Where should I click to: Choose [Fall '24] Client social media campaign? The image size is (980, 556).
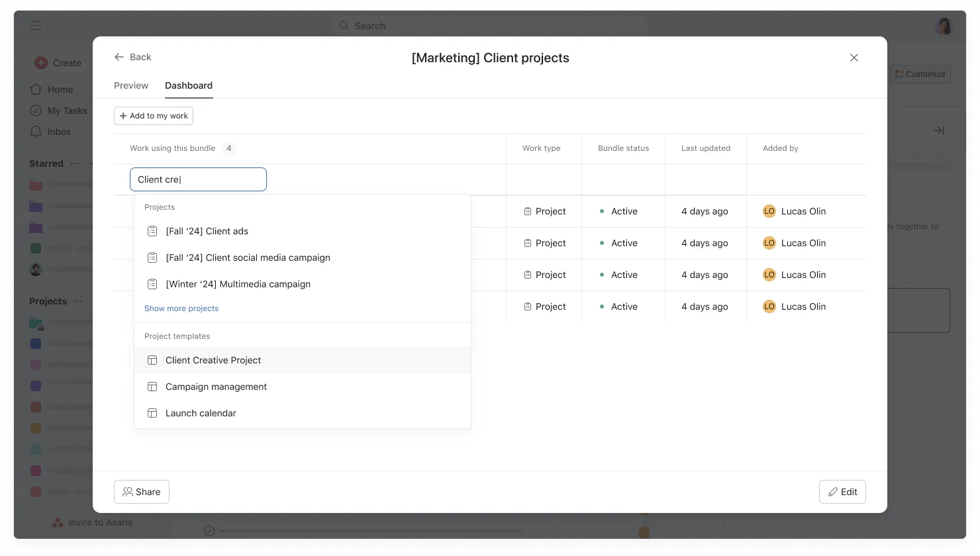click(248, 257)
